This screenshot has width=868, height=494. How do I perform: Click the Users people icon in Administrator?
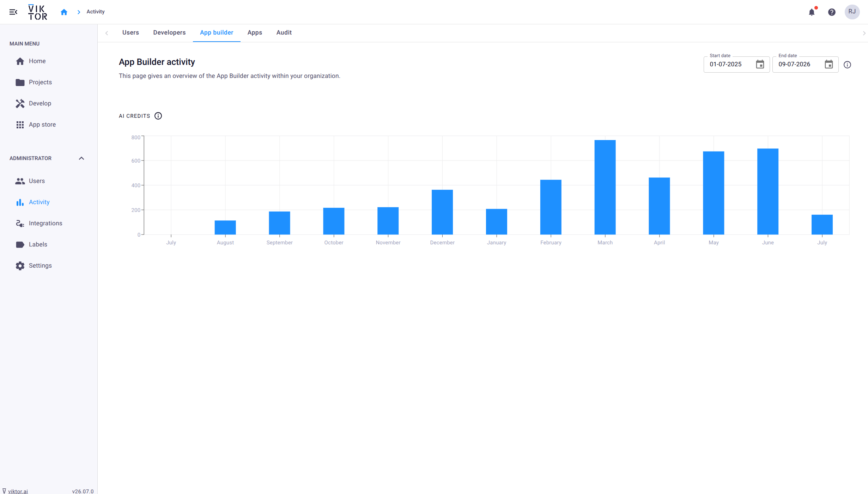(x=20, y=181)
